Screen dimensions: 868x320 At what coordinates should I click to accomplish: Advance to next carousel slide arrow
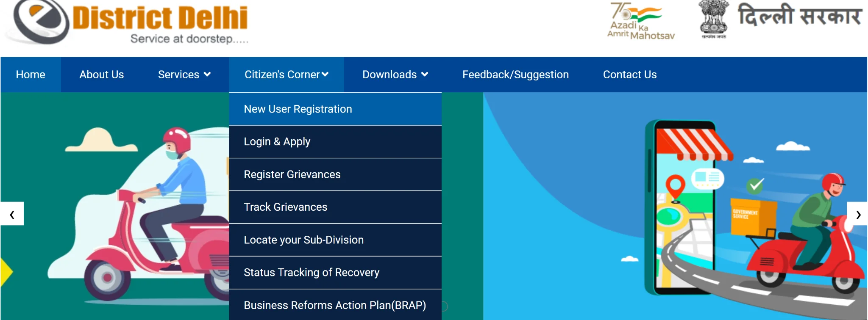(x=857, y=214)
